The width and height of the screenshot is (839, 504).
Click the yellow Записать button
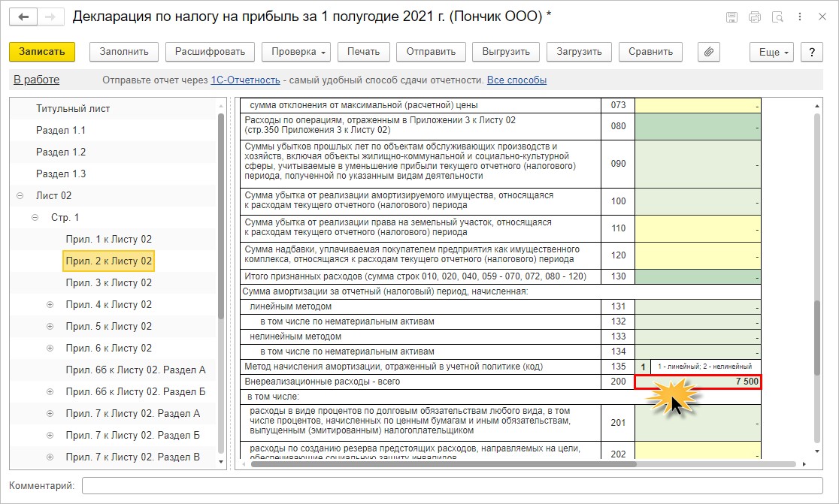(42, 52)
